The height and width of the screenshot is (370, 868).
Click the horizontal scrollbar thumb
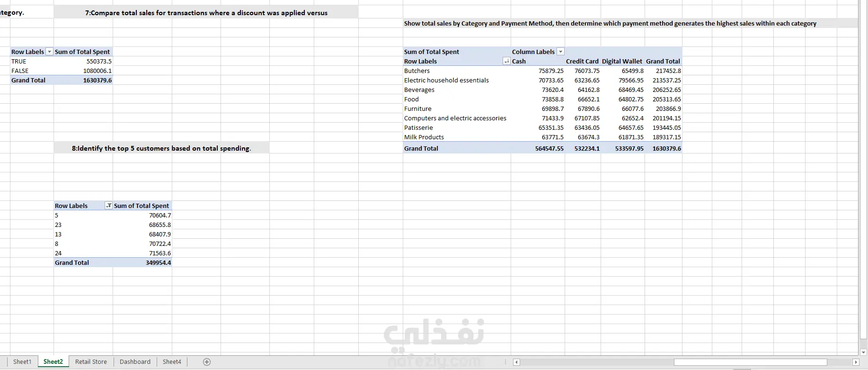click(750, 362)
